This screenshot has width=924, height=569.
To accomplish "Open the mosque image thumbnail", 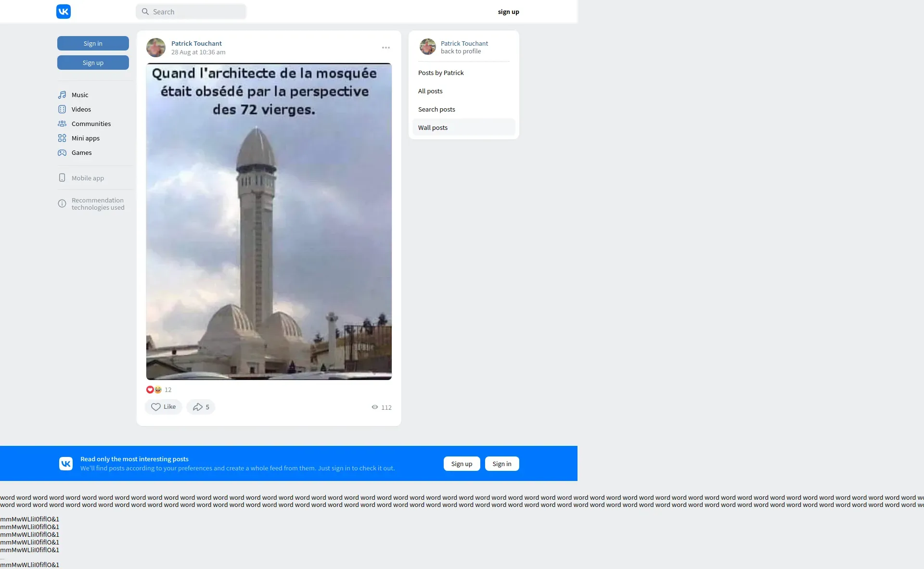I will click(x=269, y=221).
